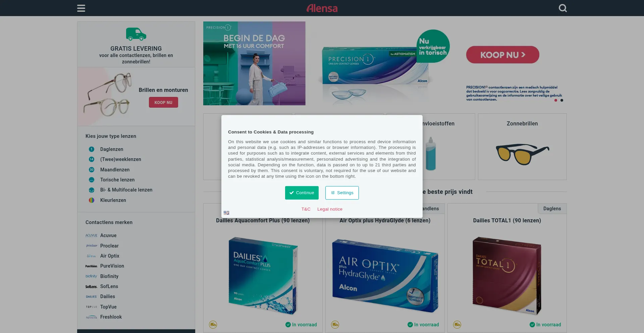Viewport: 644px width, 333px height.
Task: Click delivery badge under Dailies Aquacomfort Plus
Action: pyautogui.click(x=213, y=325)
